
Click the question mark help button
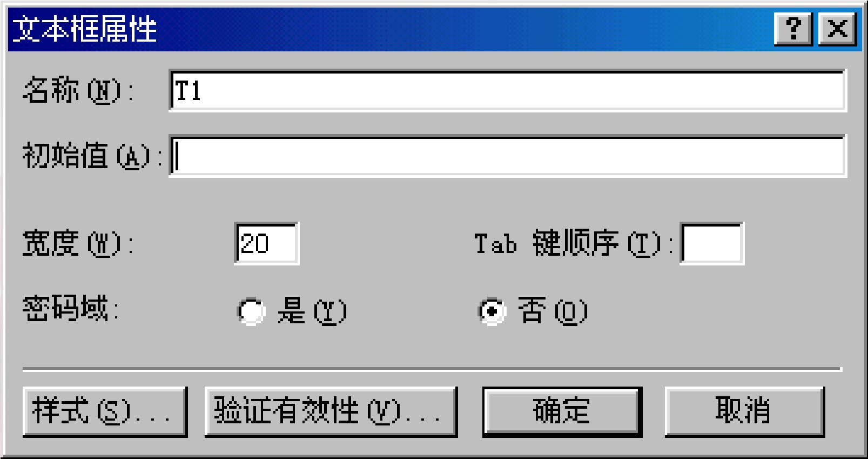793,29
